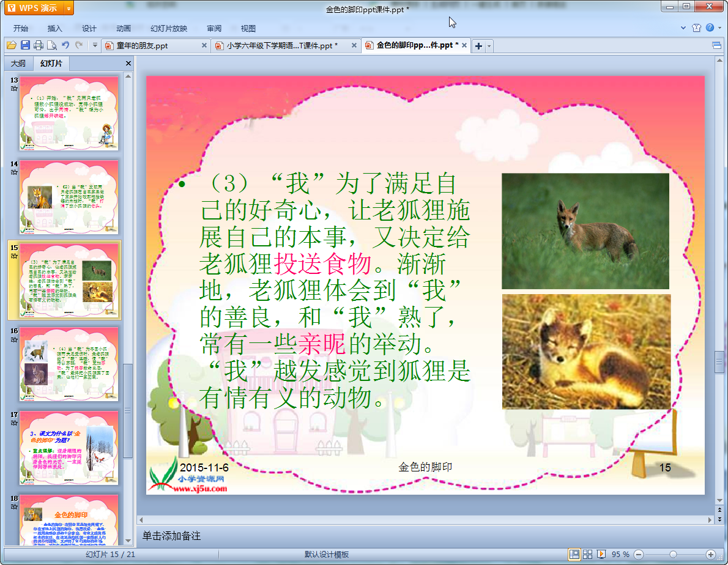Open the 设计 ribbon tab
Viewport: 728px width, 565px height.
tap(89, 28)
